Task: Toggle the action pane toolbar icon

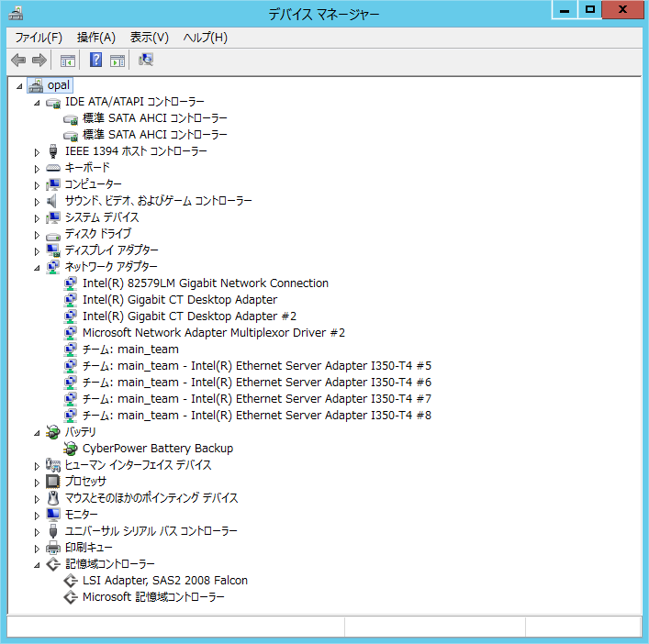Action: (x=117, y=61)
